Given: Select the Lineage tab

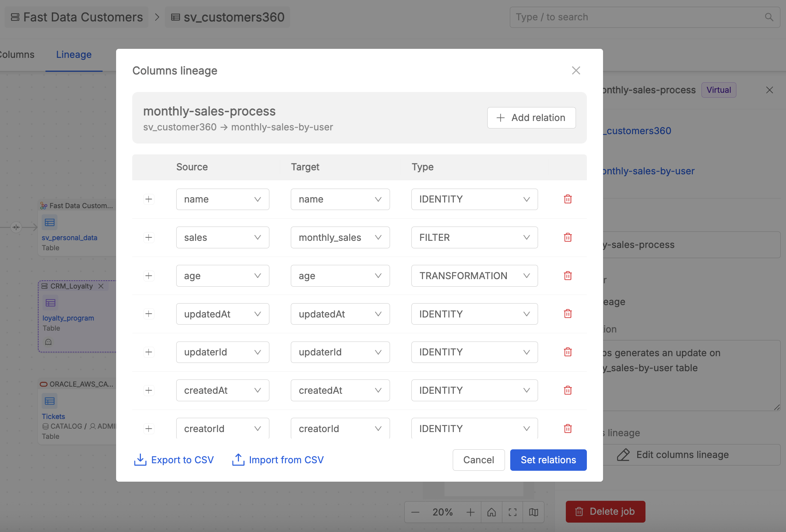Looking at the screenshot, I should (74, 54).
